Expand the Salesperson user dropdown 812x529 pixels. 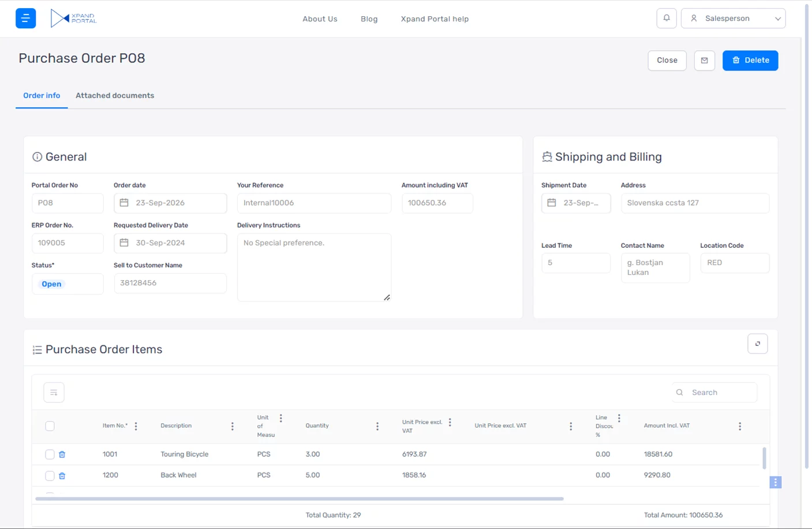[x=733, y=18]
